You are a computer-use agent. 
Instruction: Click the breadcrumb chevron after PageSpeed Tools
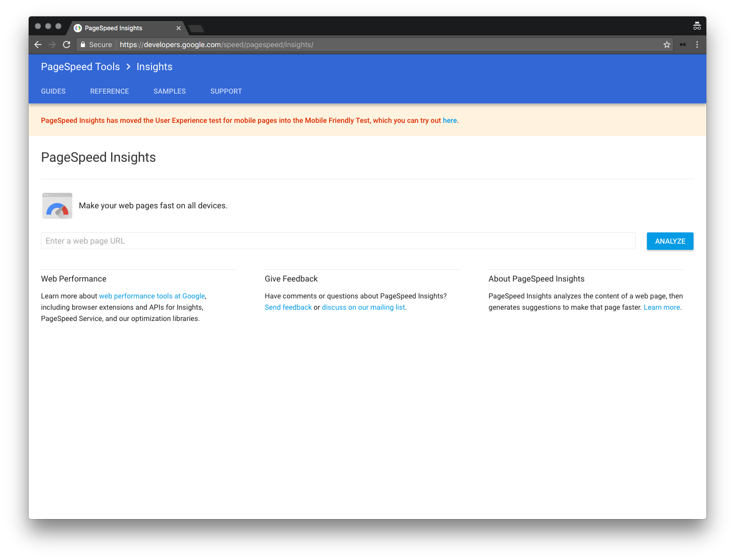128,67
